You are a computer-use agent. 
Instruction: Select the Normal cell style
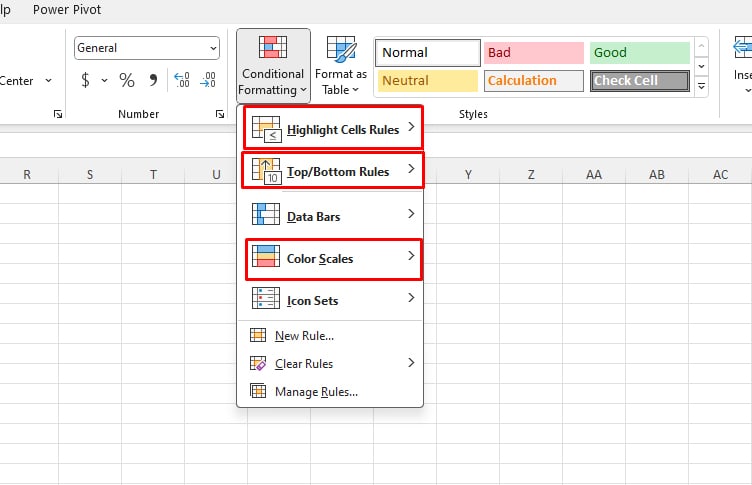pos(428,52)
